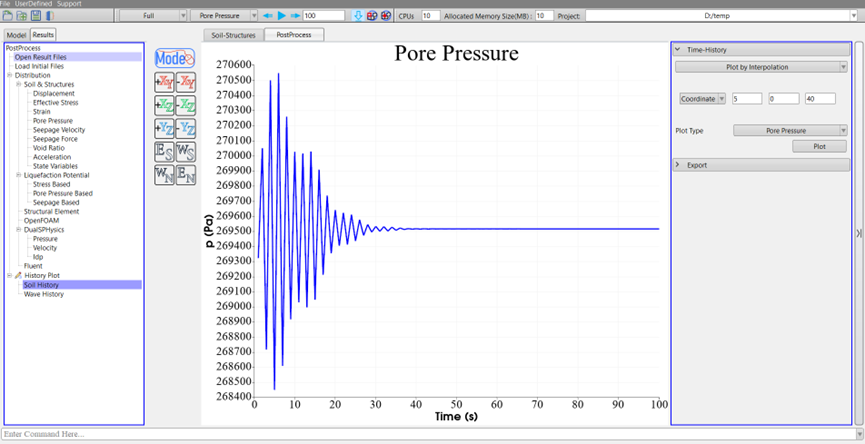The image size is (865, 444).
Task: Open the Coordinate dropdown
Action: [x=703, y=99]
